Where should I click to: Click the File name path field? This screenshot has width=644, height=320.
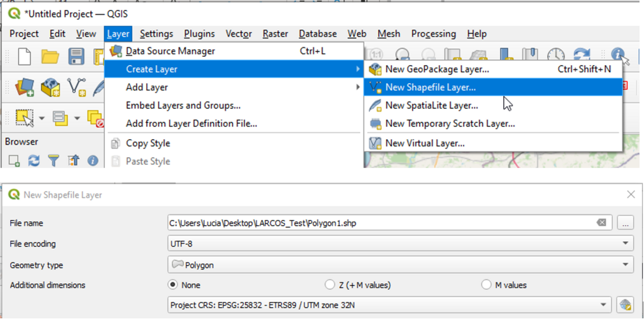[x=389, y=223]
